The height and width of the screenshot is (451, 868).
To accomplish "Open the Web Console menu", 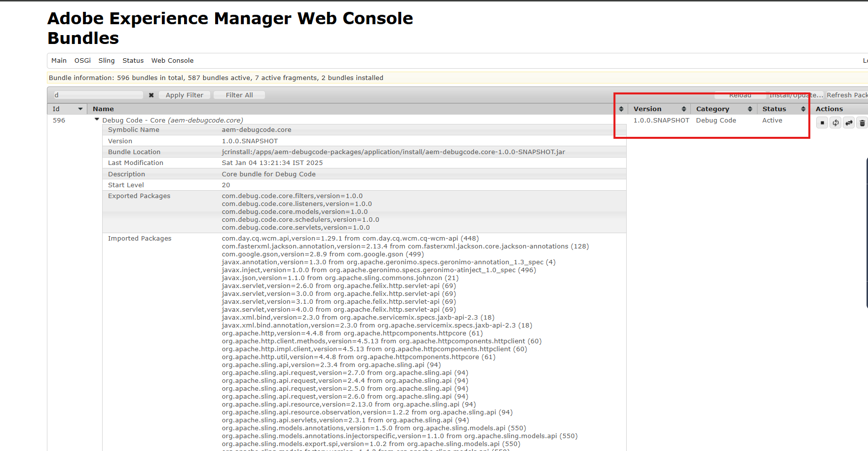I will click(x=172, y=61).
